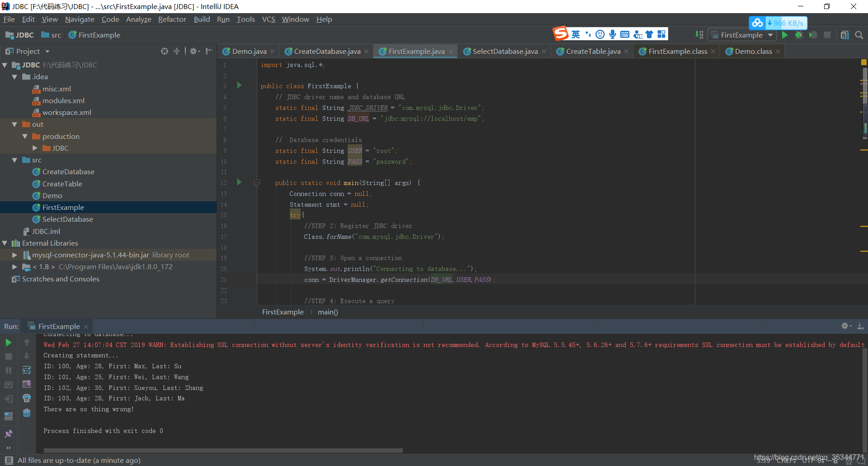Hide the Run tool window
The height and width of the screenshot is (466, 868).
[861, 326]
